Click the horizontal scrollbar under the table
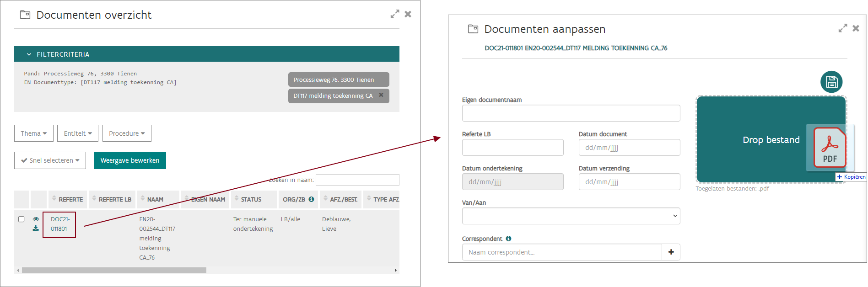Image resolution: width=868 pixels, height=287 pixels. 114,270
